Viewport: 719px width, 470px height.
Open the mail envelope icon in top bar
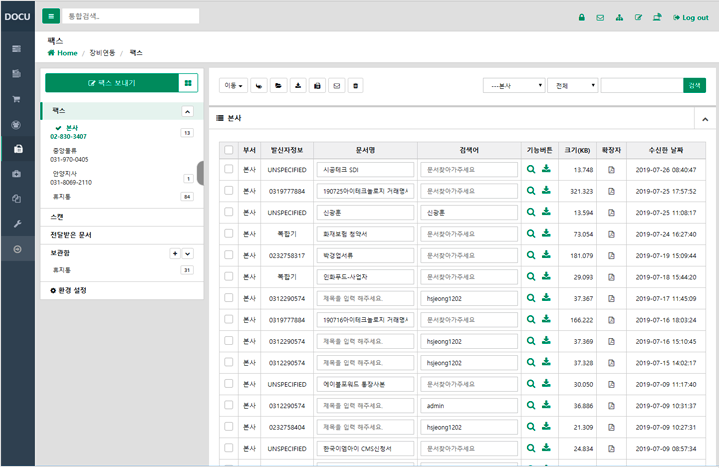click(600, 17)
